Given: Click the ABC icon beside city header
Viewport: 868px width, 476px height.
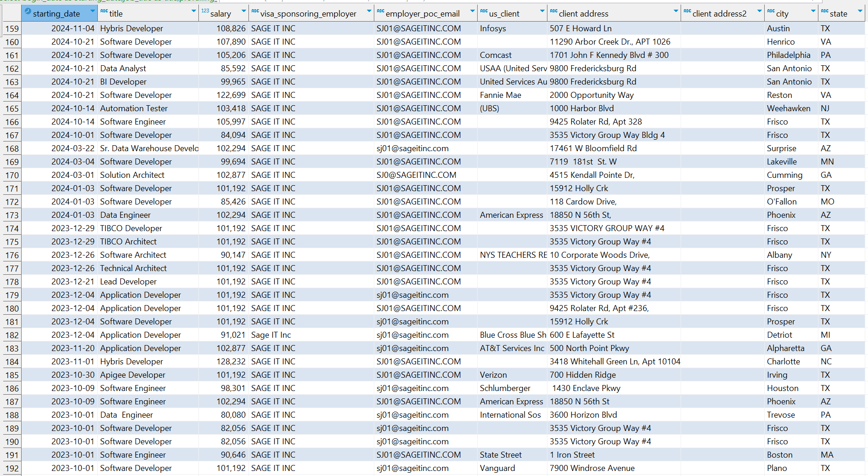Looking at the screenshot, I should [x=771, y=11].
